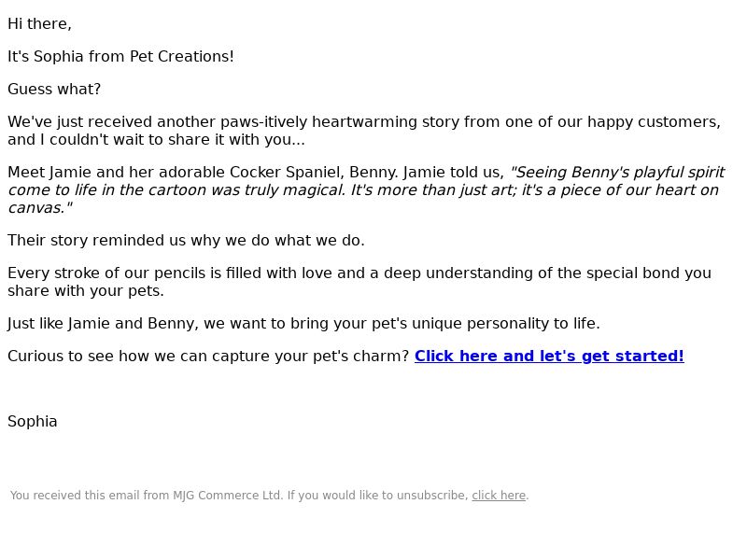Click the unsubscribe "click here" link
The height and width of the screenshot is (560, 747).
click(499, 496)
